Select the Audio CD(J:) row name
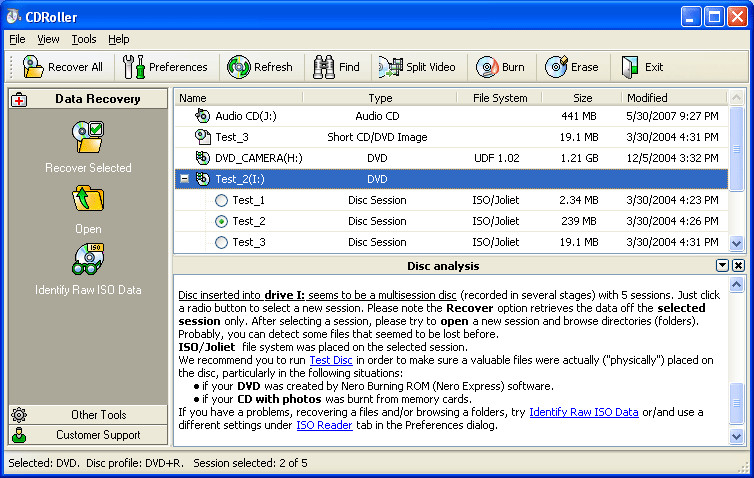Screen dimensions: 754x478 (246, 116)
